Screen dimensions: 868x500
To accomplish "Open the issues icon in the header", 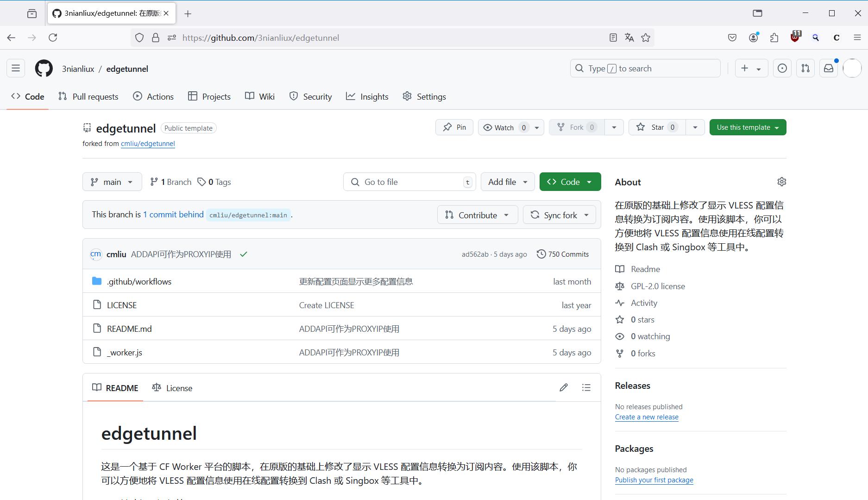I will [782, 69].
